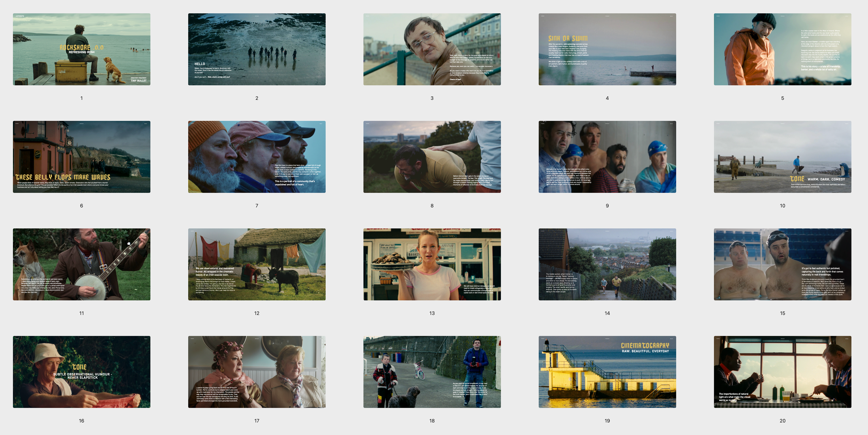The height and width of the screenshot is (435, 868).
Task: Select slide 9 swimmers in caps
Action: click(607, 157)
